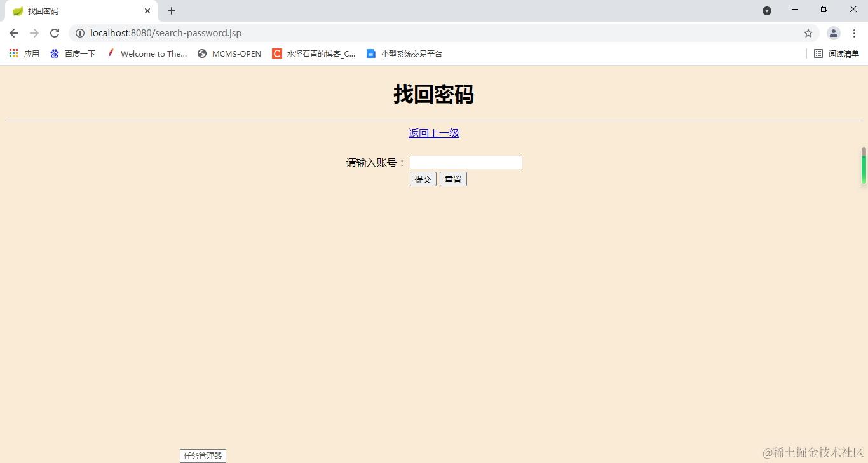Open the Chrome three-dot menu

(x=855, y=33)
